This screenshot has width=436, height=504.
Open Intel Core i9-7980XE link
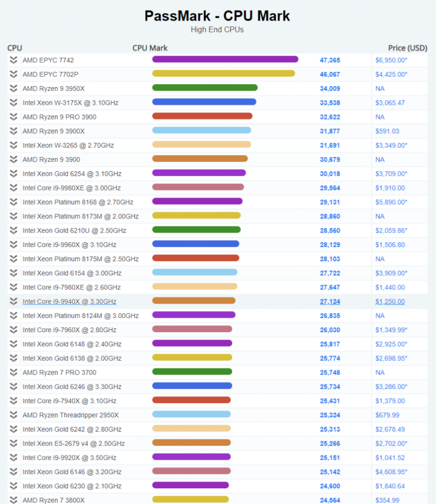point(72,287)
